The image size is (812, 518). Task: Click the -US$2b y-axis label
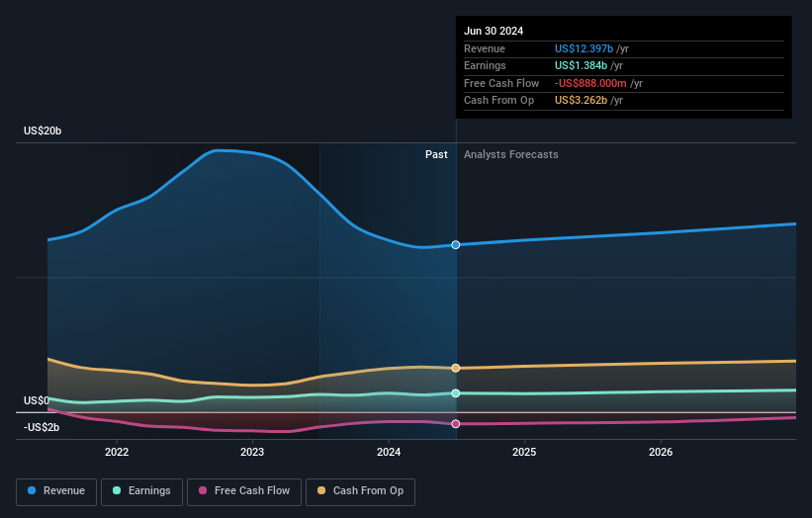(42, 427)
